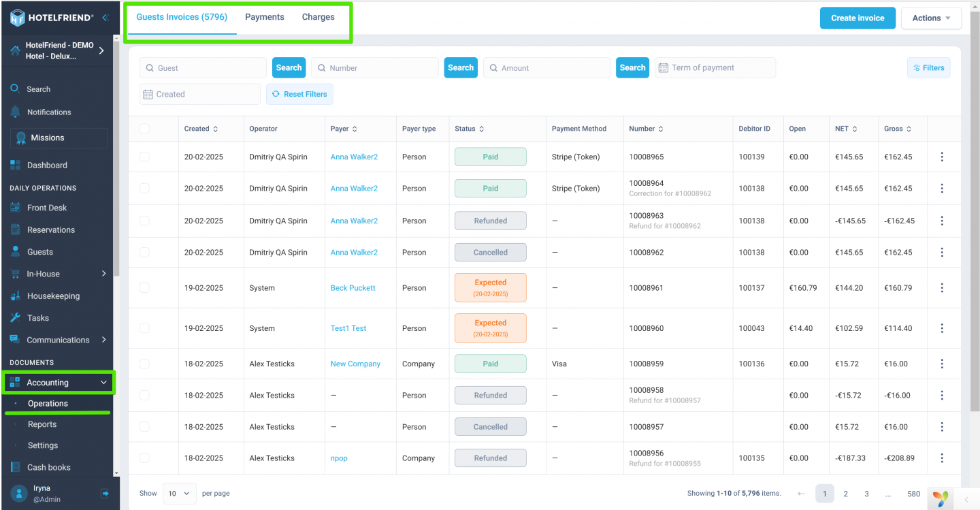This screenshot has height=510, width=980.
Task: Collapse sidebar with double-chevron icon
Action: coord(105,18)
